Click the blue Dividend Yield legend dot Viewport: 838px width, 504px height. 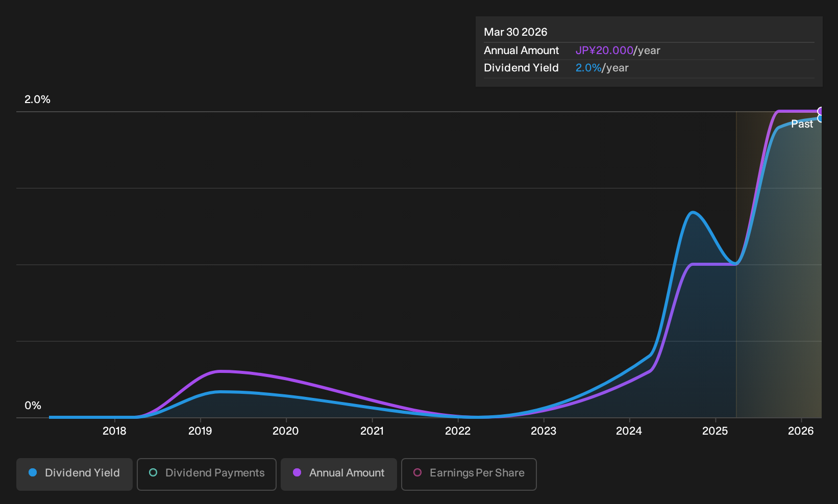[x=33, y=472]
